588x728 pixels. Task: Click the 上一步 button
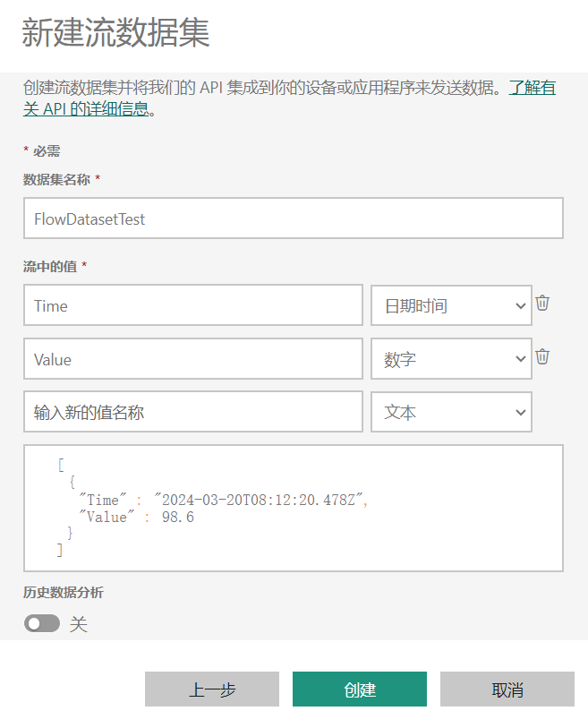click(212, 689)
